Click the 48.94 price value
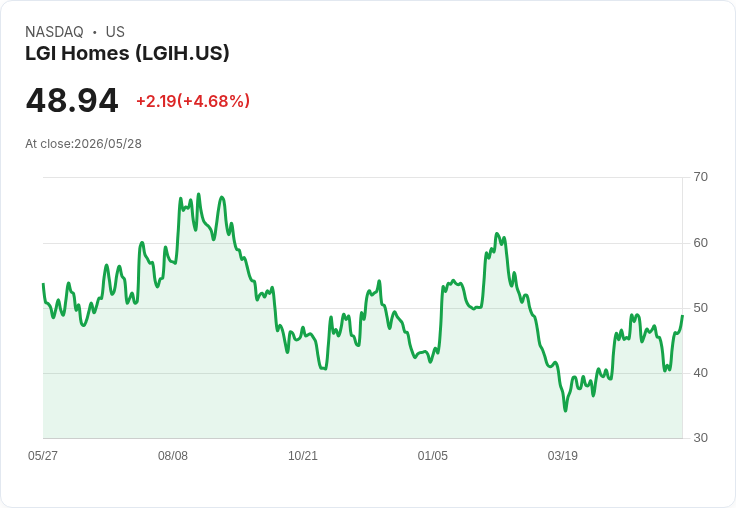Image resolution: width=736 pixels, height=508 pixels. point(72,100)
